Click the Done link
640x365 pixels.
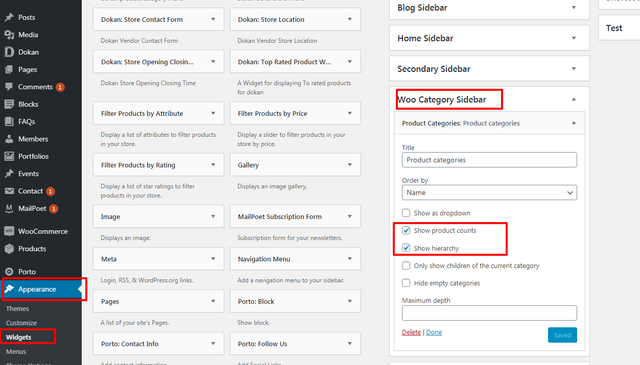(434, 332)
